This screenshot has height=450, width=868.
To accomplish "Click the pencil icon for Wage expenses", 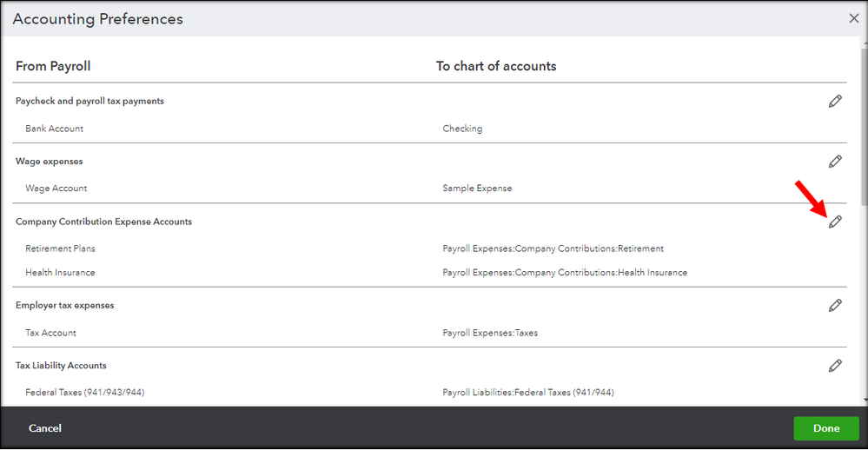I will point(835,162).
